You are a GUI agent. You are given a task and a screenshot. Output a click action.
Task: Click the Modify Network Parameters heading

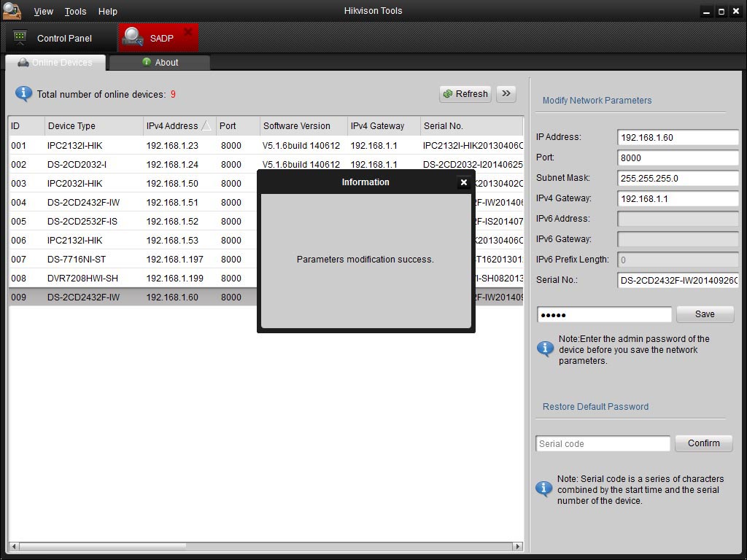click(x=597, y=101)
